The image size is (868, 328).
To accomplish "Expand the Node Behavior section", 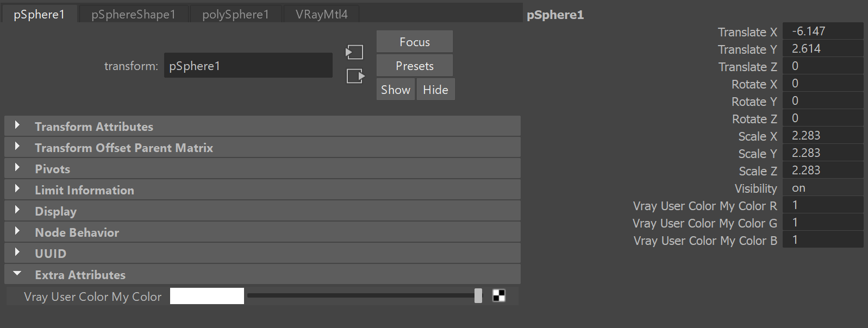I will pyautogui.click(x=263, y=232).
